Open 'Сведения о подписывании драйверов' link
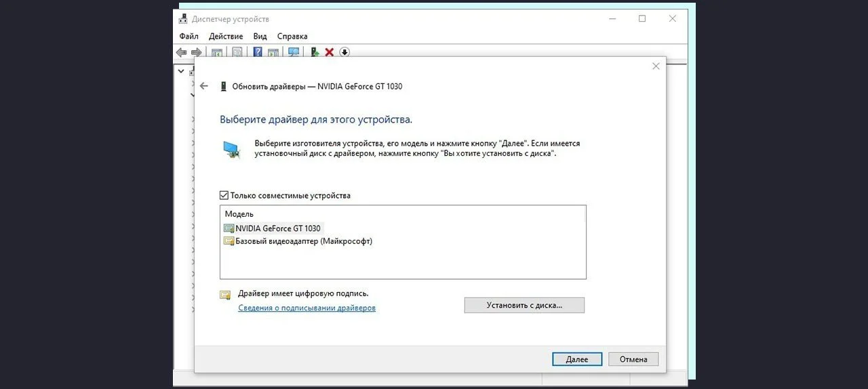 click(x=307, y=308)
